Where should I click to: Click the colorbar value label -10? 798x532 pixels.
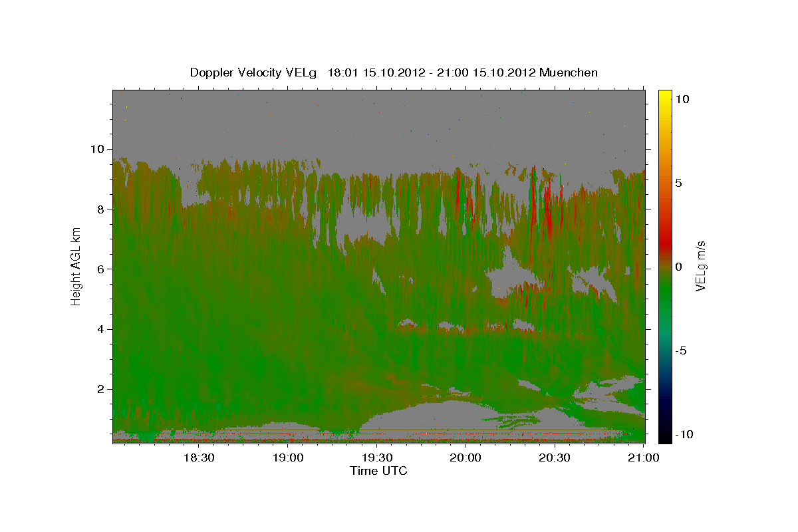click(x=684, y=434)
